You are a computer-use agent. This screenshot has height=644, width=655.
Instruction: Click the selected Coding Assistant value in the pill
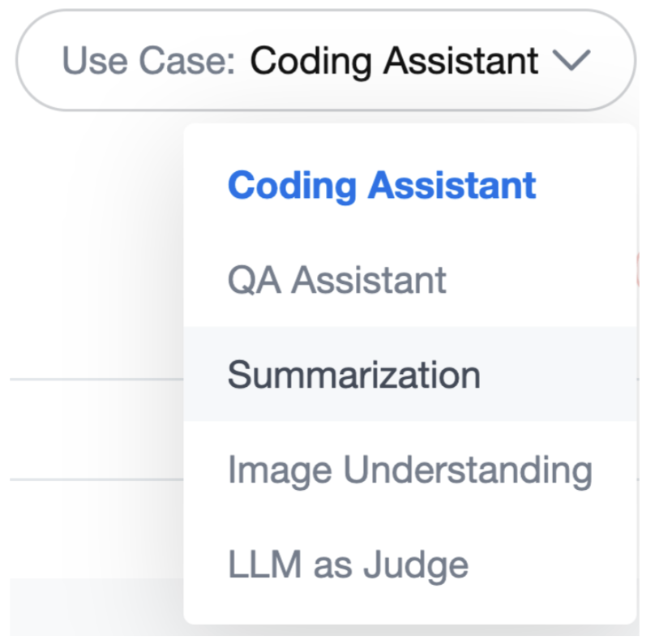pyautogui.click(x=394, y=61)
